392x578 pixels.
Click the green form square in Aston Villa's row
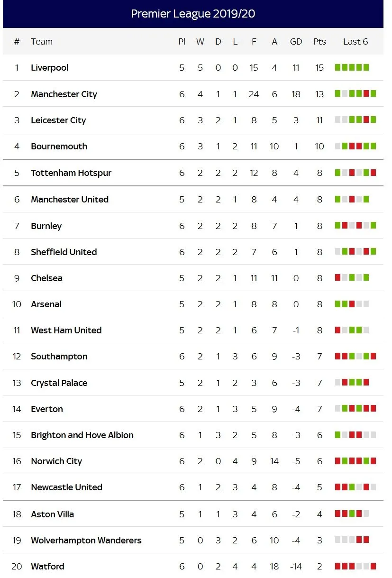coord(352,514)
